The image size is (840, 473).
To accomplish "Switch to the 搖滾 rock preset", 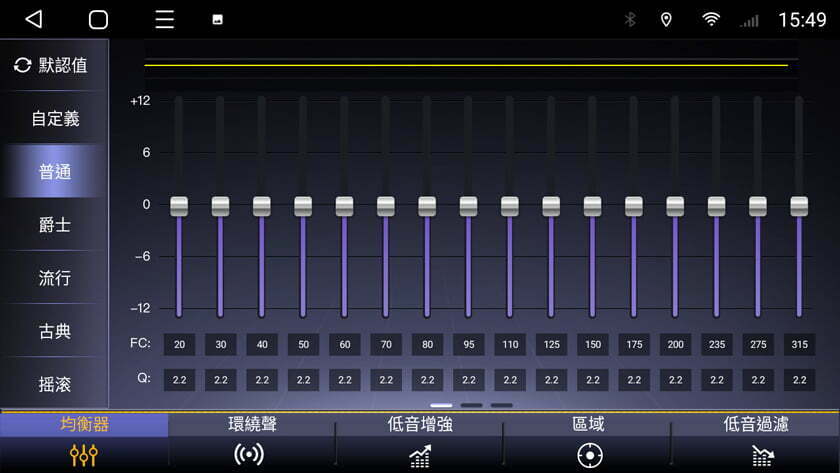I will [55, 384].
